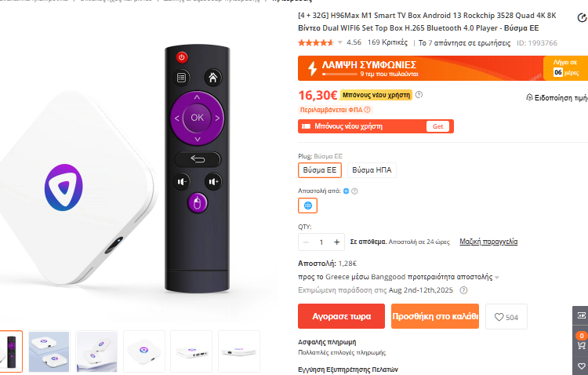Select the globe ship-from warehouse icon

pyautogui.click(x=307, y=206)
